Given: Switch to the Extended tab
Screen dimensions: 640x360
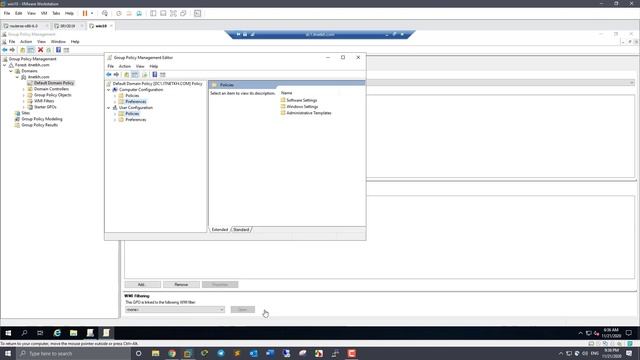Looking at the screenshot, I should click(220, 230).
